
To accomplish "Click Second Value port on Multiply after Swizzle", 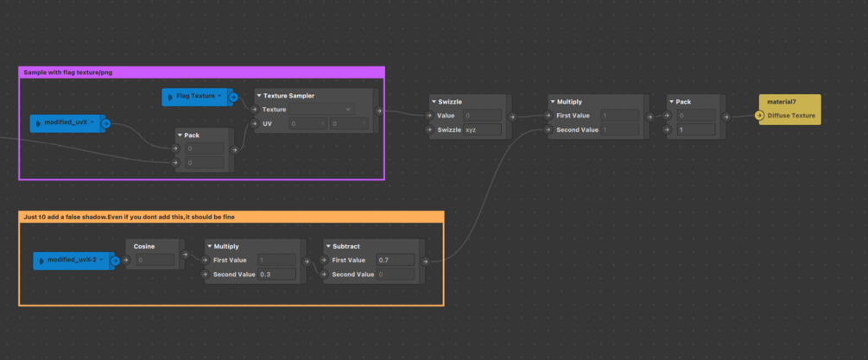I will tap(548, 130).
